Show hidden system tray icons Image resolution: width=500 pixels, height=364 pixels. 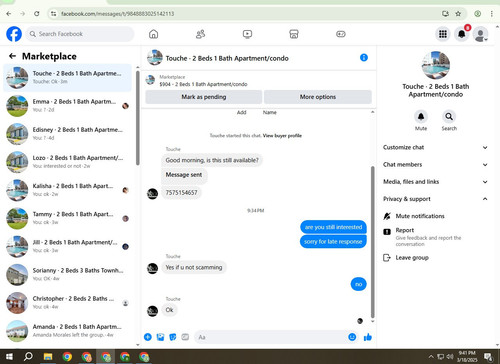click(x=431, y=357)
